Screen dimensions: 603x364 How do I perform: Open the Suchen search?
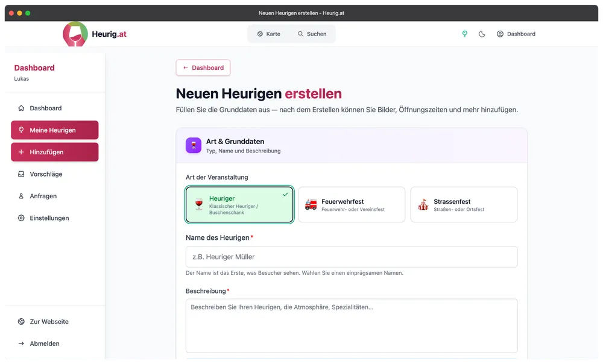(312, 34)
